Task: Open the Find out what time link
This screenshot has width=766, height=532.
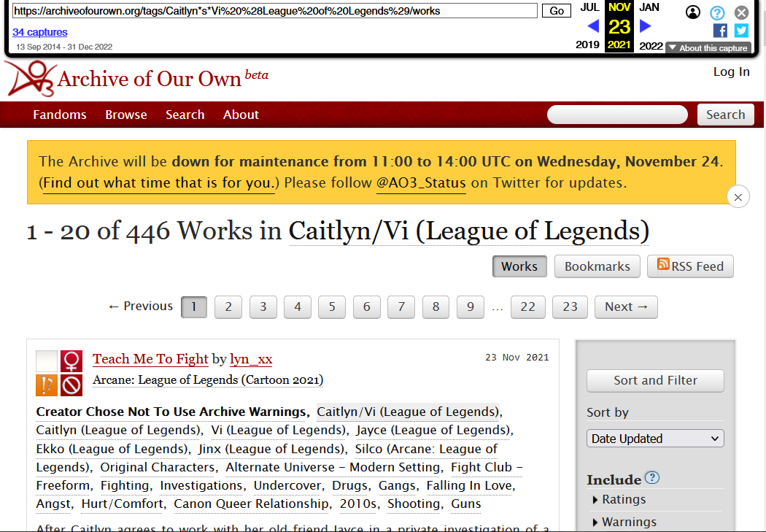Action: coord(159,182)
